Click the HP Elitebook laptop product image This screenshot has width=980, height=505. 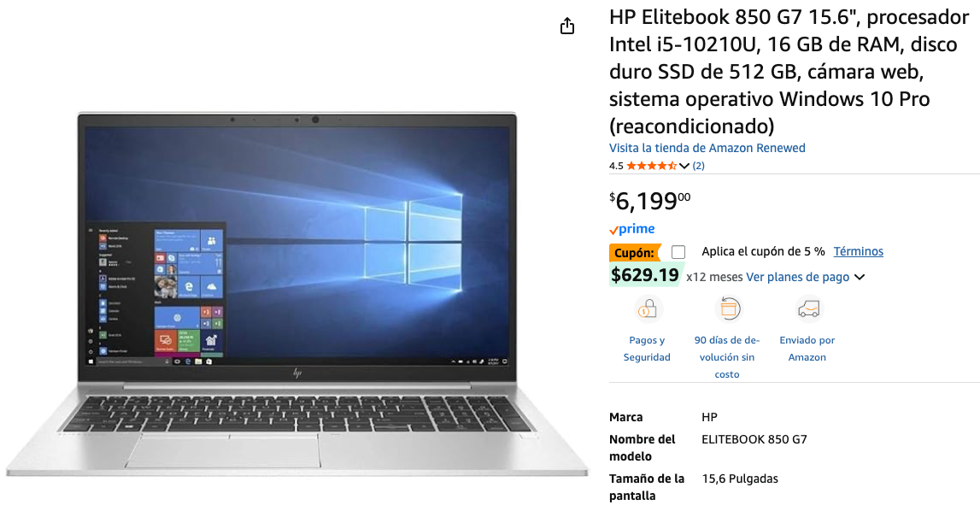pos(296,294)
